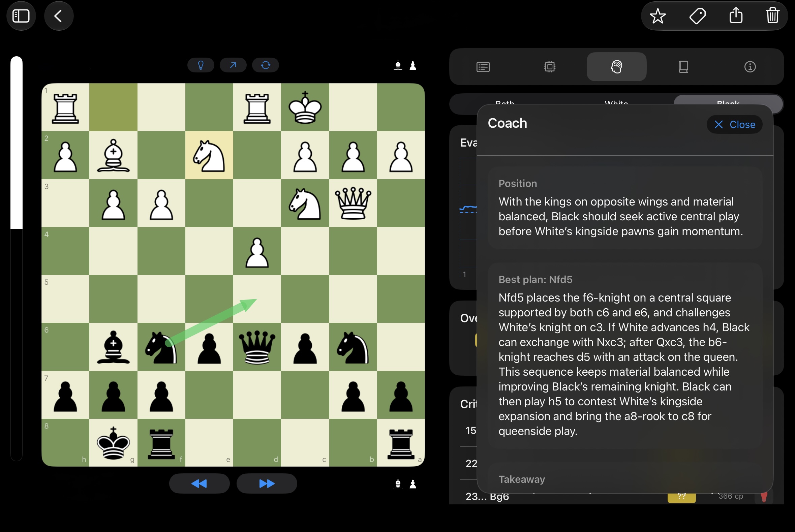Open the info tab

[750, 67]
